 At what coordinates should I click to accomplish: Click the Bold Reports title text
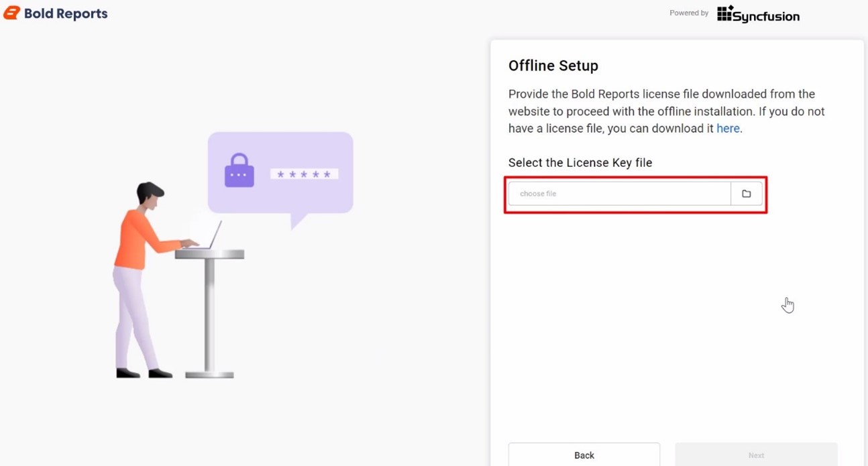[x=66, y=13]
